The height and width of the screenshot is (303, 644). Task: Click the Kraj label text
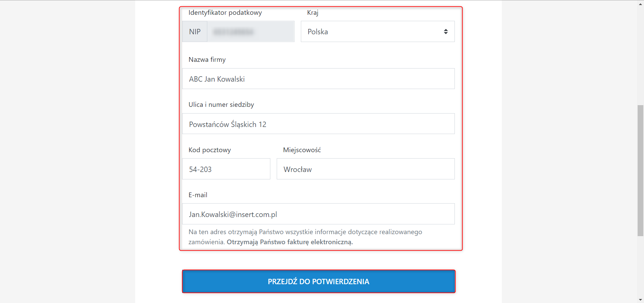click(313, 13)
